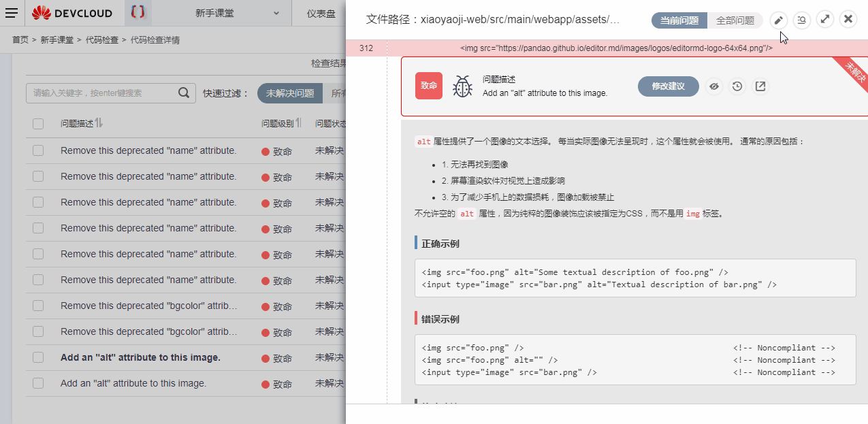Open issue in new window via external-link icon
This screenshot has width=868, height=424.
click(x=760, y=86)
